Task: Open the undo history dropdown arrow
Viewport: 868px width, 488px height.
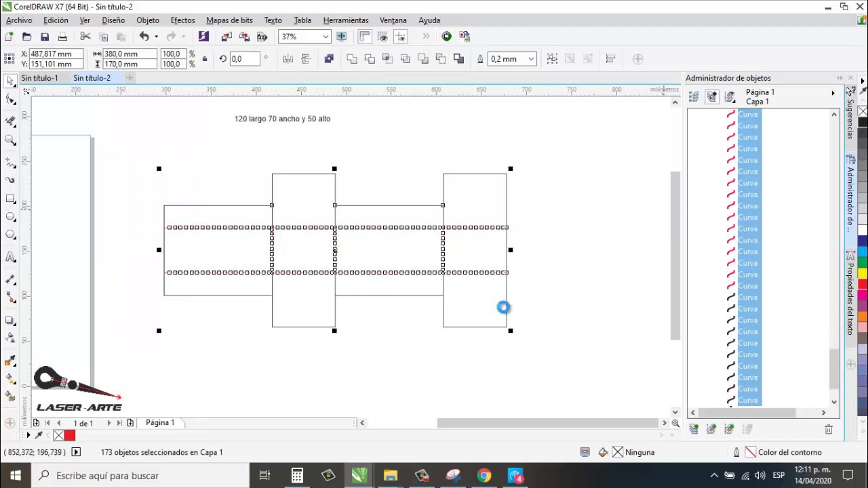Action: [x=156, y=37]
